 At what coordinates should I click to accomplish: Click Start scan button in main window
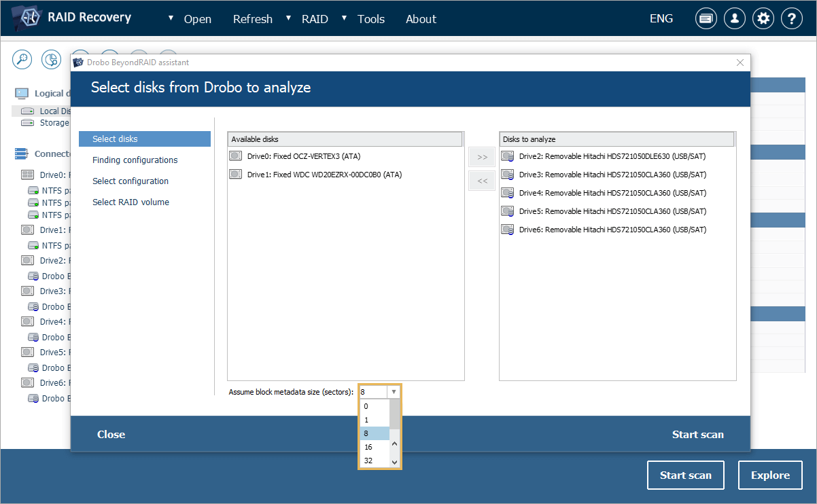pos(686,475)
